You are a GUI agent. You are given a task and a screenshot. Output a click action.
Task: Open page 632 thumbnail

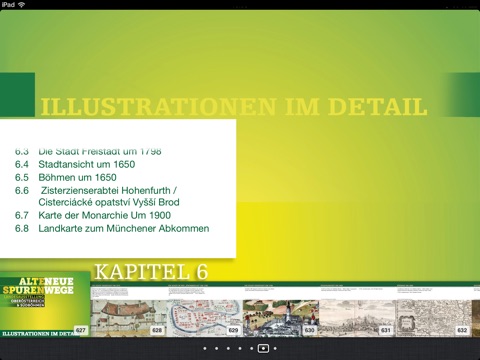point(434,310)
